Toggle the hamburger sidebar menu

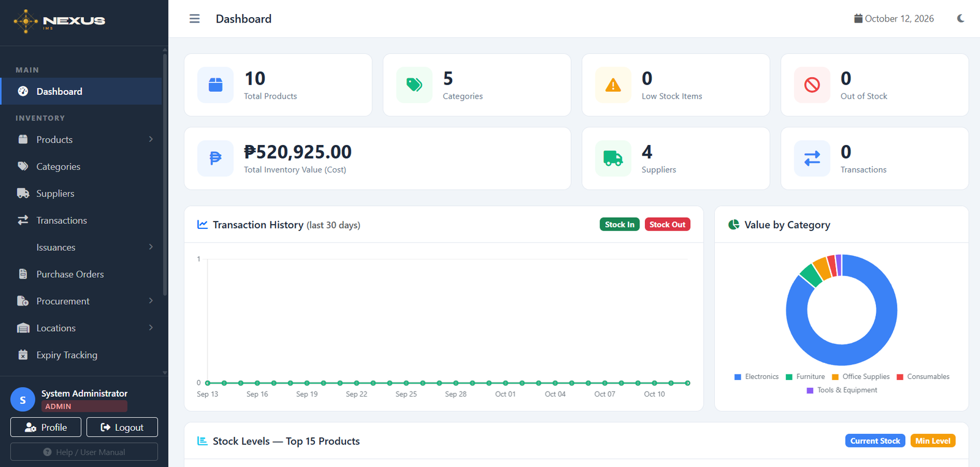[194, 19]
